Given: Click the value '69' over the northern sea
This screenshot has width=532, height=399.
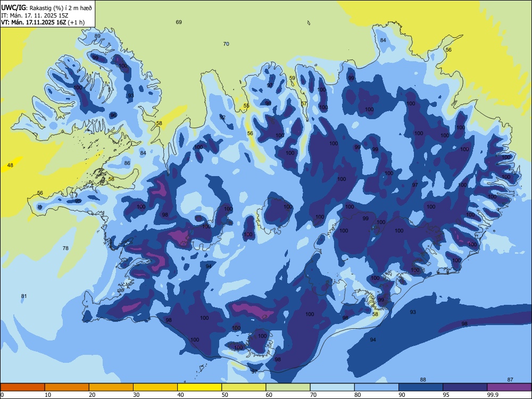Looking at the screenshot, I should pyautogui.click(x=179, y=22).
